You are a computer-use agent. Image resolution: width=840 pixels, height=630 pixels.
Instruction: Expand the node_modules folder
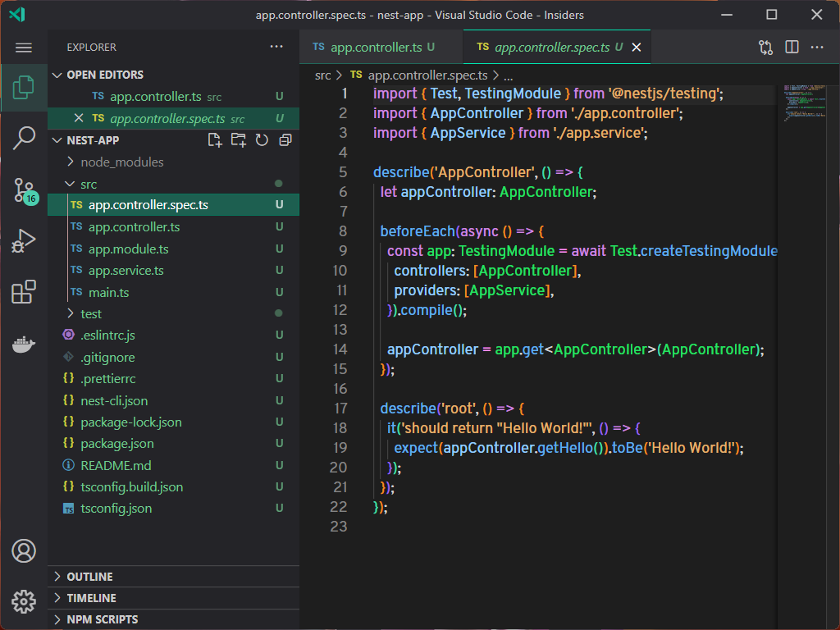[x=121, y=162]
